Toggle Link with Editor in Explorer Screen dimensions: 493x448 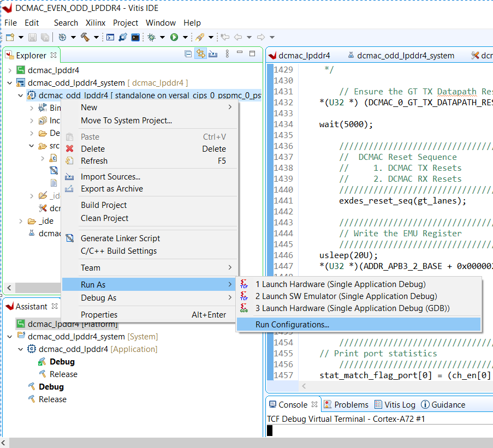point(200,54)
